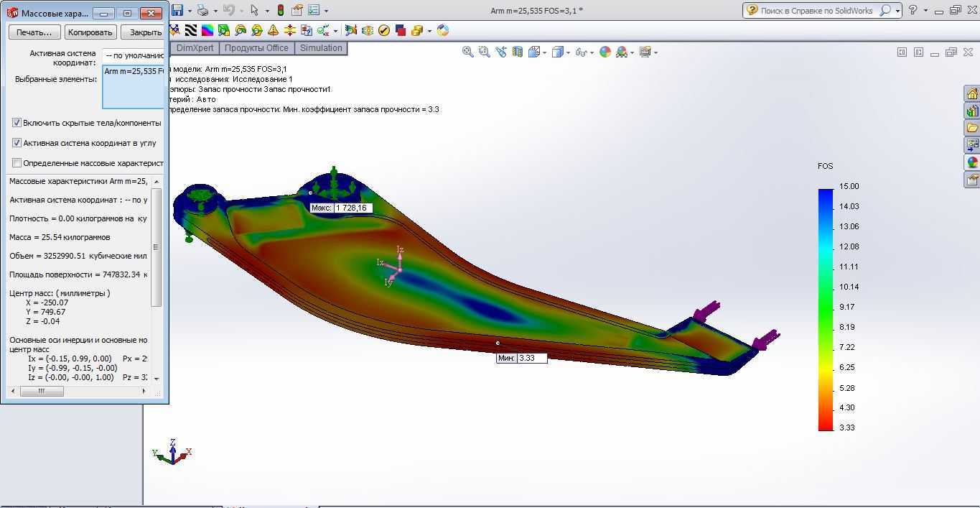The width and height of the screenshot is (980, 508).
Task: Click the DFMXpress checkmark icon
Action: click(x=384, y=30)
